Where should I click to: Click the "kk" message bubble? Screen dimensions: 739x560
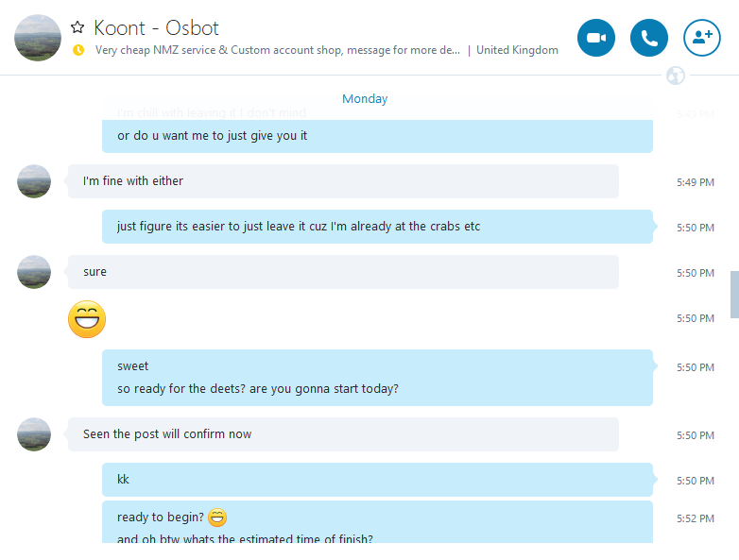[123, 480]
